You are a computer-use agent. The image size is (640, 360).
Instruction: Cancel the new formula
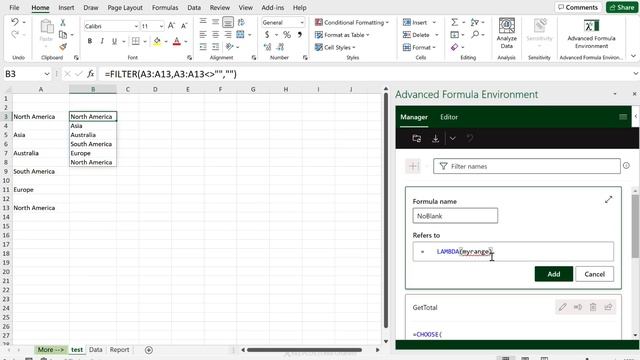594,274
